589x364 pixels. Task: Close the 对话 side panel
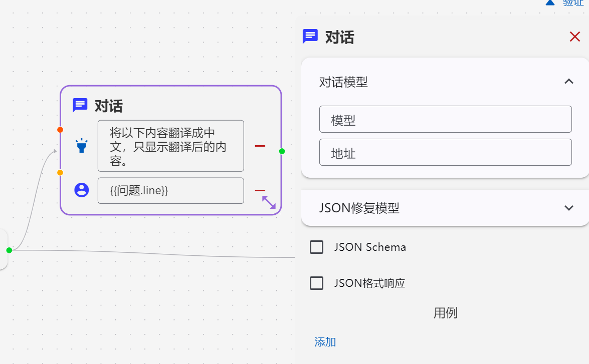(x=575, y=37)
